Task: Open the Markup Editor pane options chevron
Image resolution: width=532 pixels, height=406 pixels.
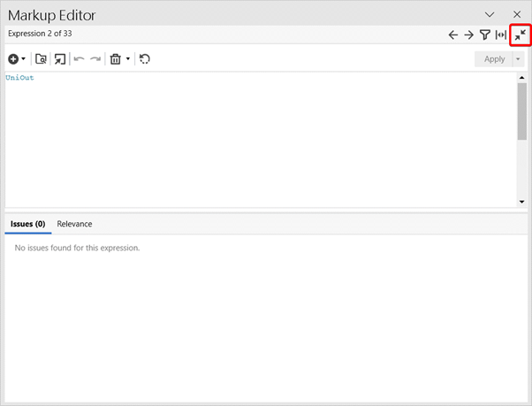Action: [x=490, y=15]
